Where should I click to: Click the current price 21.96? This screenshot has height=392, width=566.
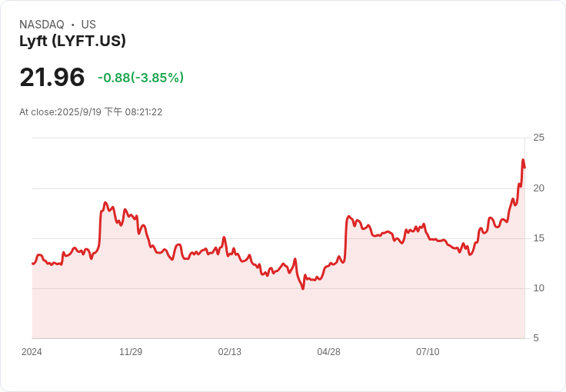52,78
